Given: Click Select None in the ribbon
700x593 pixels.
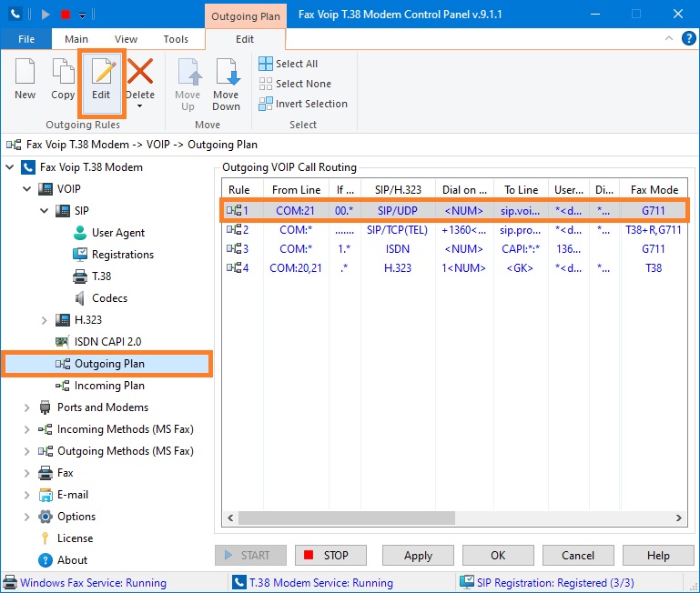Looking at the screenshot, I should [x=295, y=84].
